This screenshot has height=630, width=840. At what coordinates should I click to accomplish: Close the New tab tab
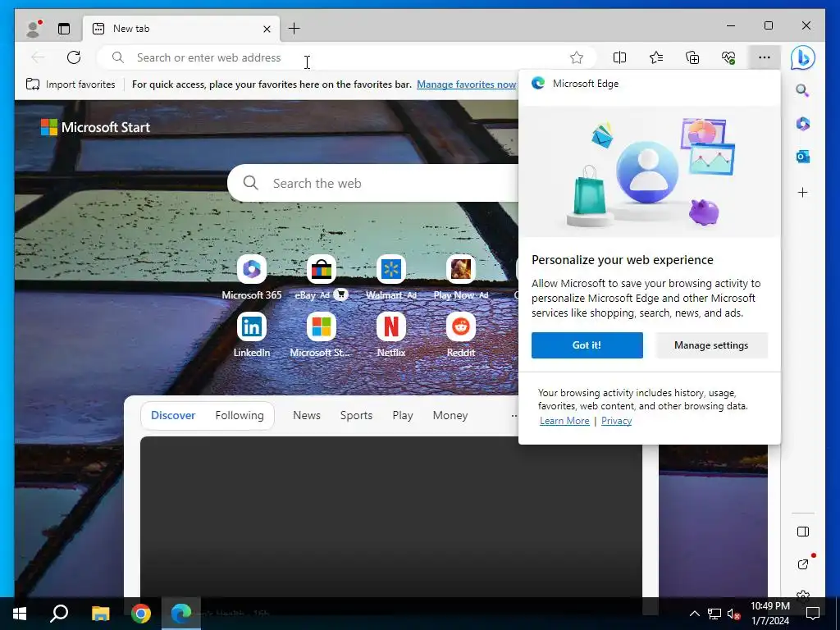267,29
